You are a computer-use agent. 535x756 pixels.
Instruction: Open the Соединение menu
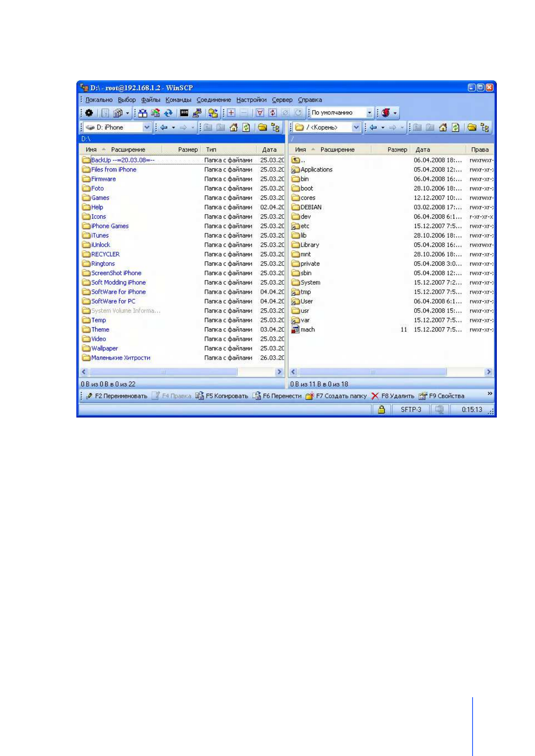[x=214, y=100]
